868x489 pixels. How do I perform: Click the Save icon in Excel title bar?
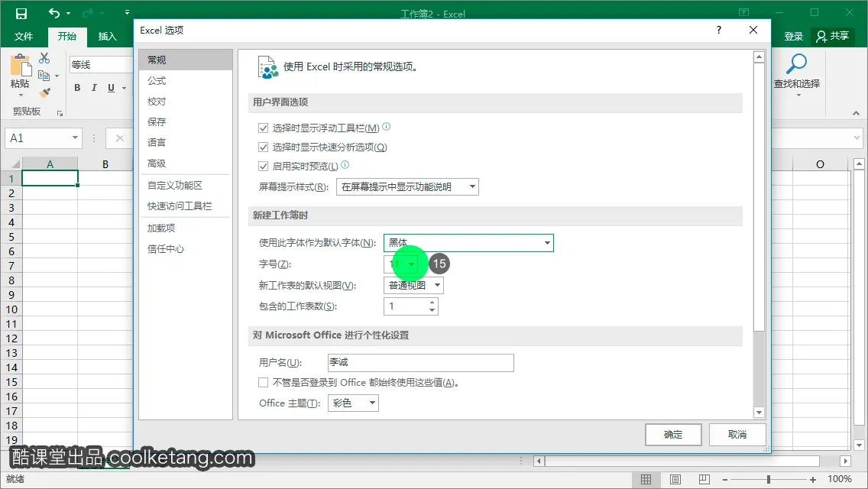(x=21, y=13)
